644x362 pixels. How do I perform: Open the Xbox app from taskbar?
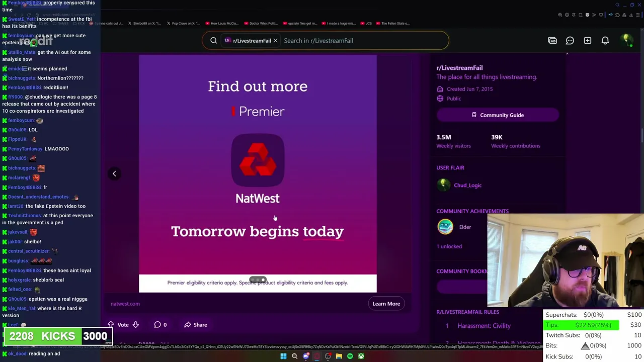(361, 356)
